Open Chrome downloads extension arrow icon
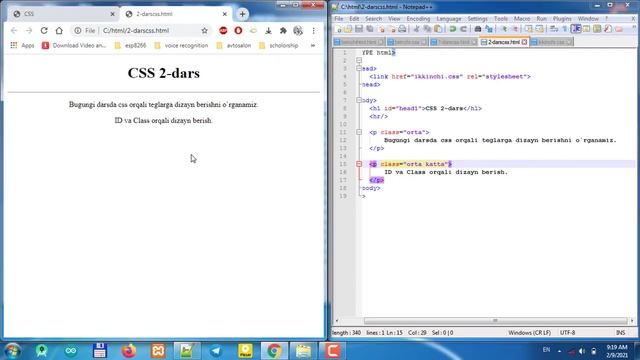The image size is (640, 360). point(268,31)
